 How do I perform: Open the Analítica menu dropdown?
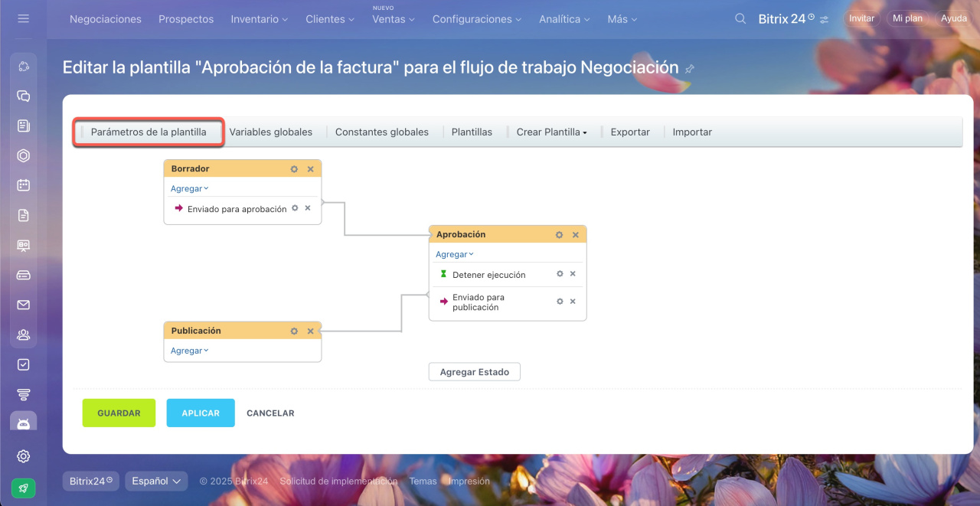tap(564, 19)
